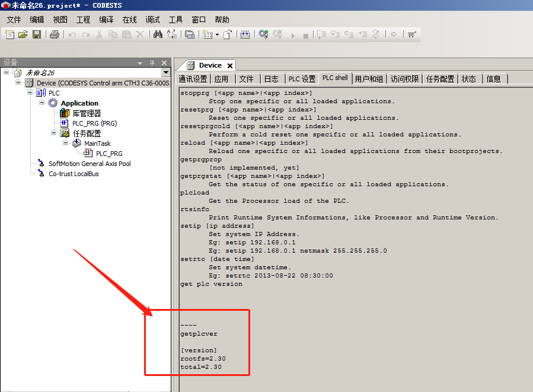533x392 pixels.
Task: Toggle the 设备 panel pin
Action: (x=152, y=63)
